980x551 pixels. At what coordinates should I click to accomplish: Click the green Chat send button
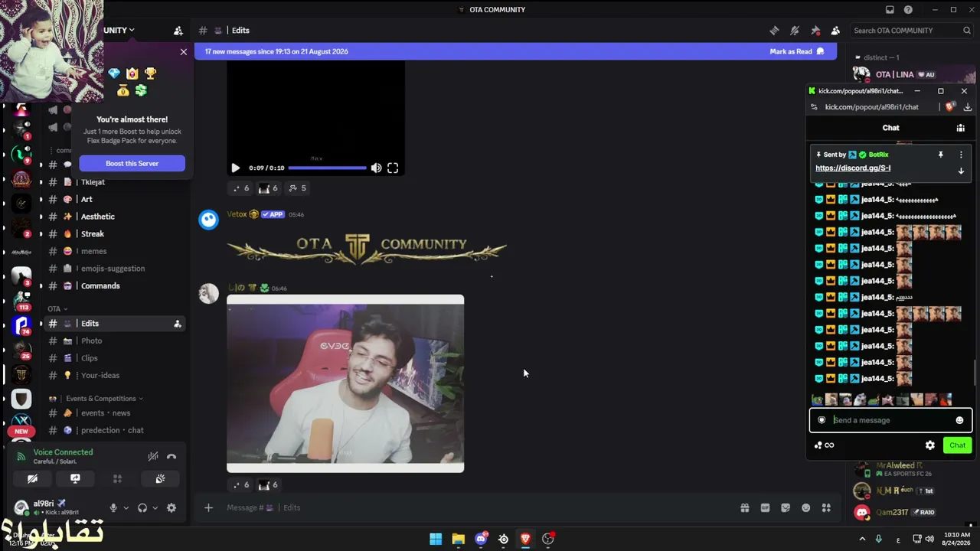958,445
